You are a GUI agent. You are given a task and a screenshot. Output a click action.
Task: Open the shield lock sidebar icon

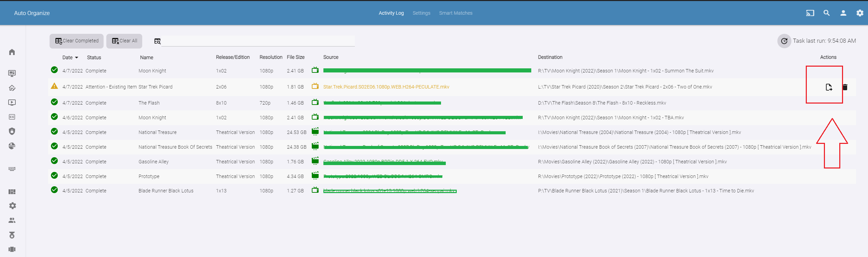pyautogui.click(x=12, y=131)
